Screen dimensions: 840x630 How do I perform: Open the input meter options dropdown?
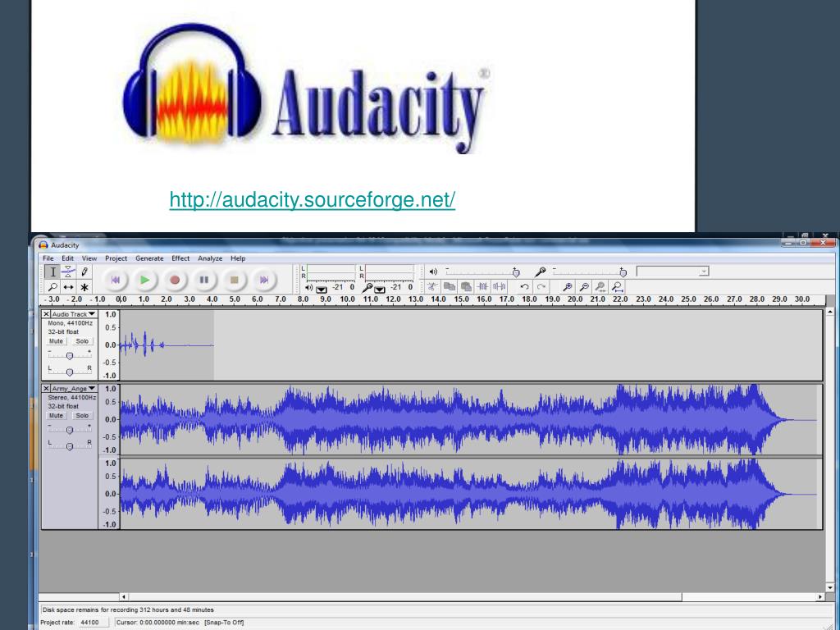click(380, 290)
